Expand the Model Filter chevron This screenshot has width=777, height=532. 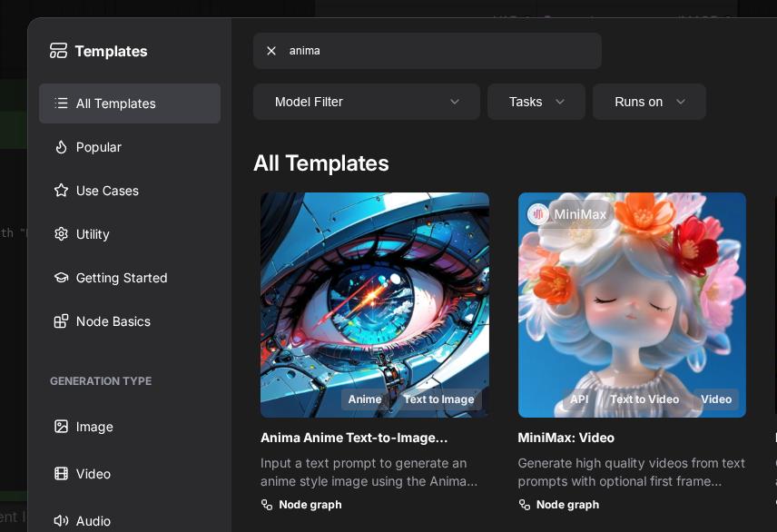(x=455, y=102)
